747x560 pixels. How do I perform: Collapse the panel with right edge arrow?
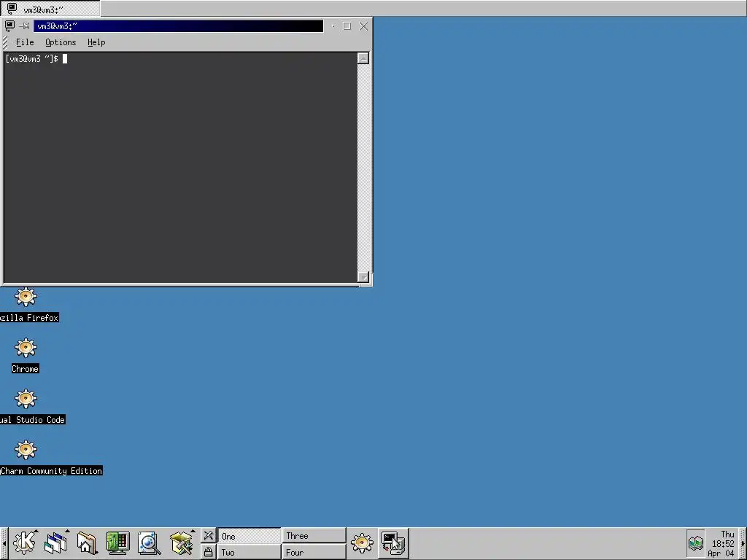pyautogui.click(x=743, y=543)
